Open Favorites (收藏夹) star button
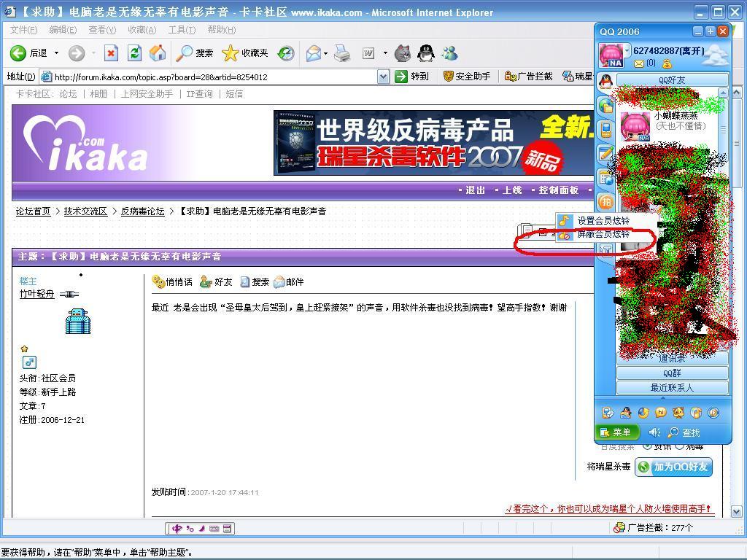This screenshot has width=747, height=560. coord(245,52)
